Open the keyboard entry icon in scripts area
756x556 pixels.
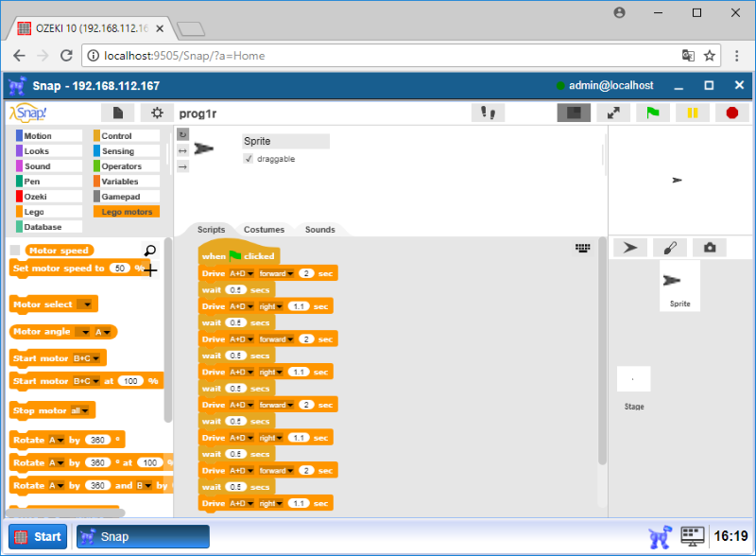point(582,248)
